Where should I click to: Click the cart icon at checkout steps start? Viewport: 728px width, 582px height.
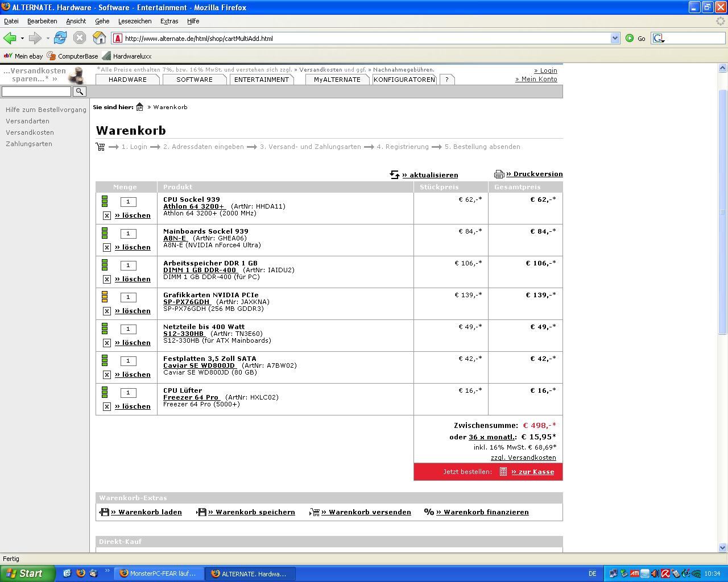(x=101, y=147)
